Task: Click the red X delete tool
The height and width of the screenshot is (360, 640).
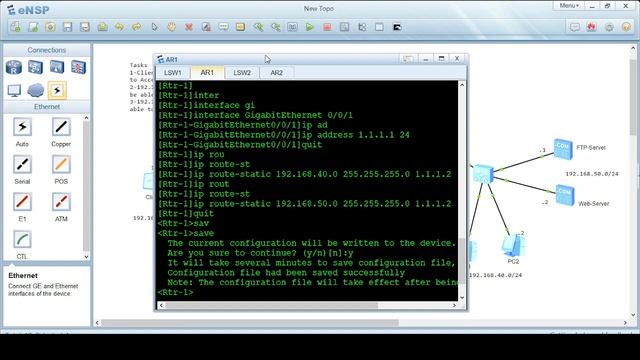Action: click(x=189, y=27)
